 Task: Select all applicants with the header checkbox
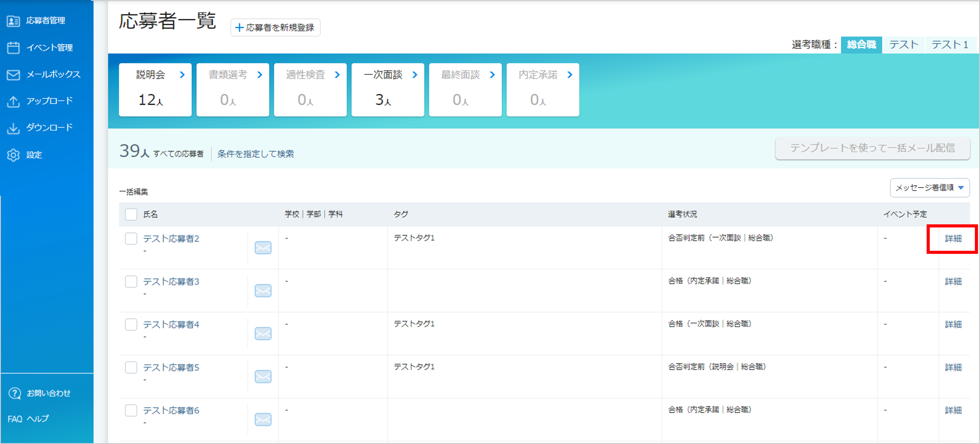(x=131, y=214)
